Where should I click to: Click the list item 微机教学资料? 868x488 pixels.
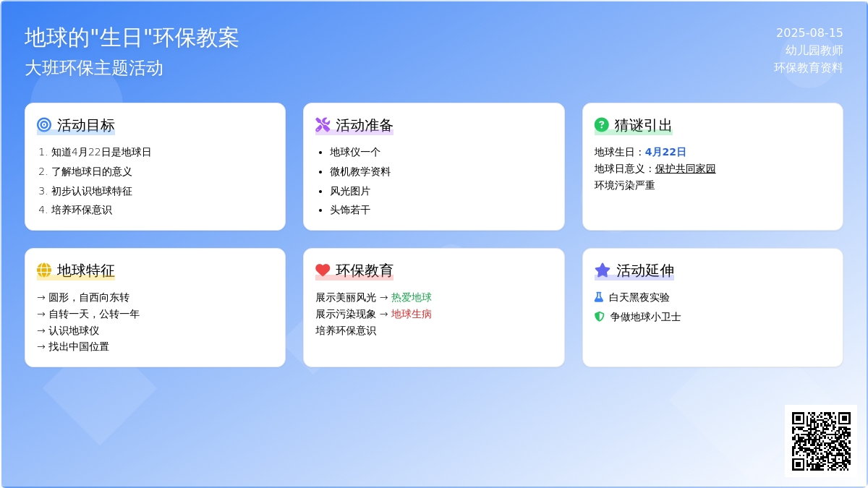(360, 171)
